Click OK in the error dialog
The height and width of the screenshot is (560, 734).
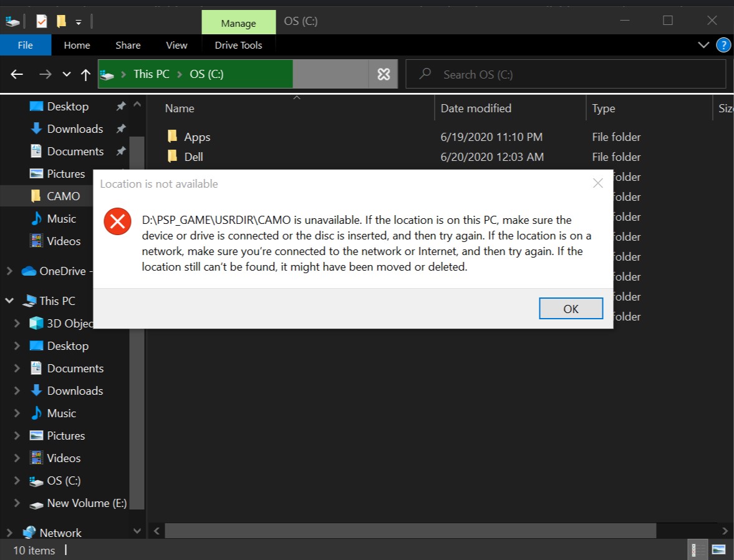point(571,309)
